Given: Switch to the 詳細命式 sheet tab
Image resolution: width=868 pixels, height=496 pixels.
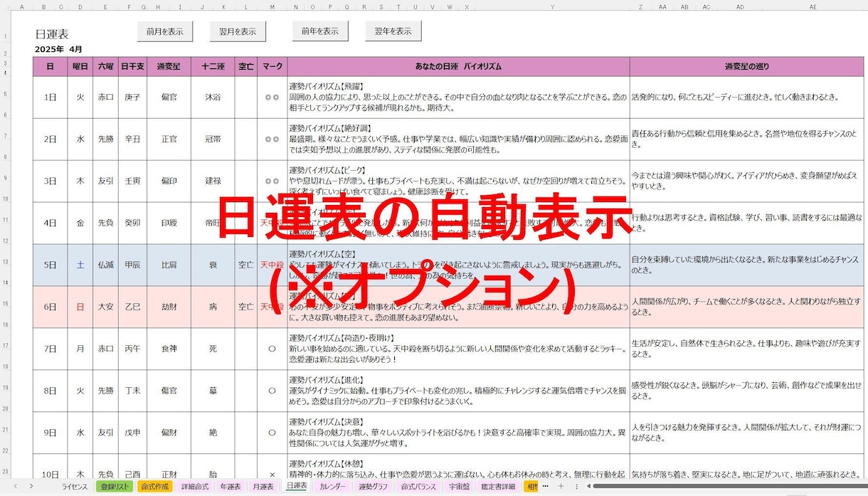Looking at the screenshot, I should [195, 487].
